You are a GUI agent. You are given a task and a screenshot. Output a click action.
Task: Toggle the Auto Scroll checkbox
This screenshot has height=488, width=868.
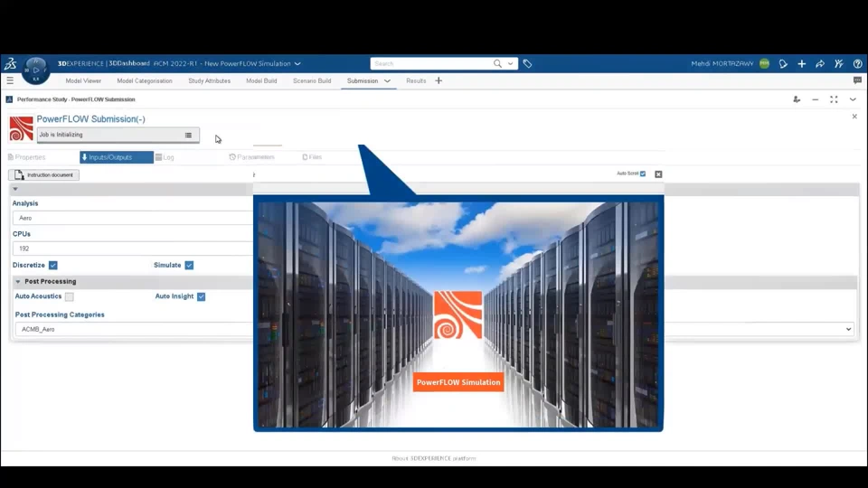coord(643,174)
